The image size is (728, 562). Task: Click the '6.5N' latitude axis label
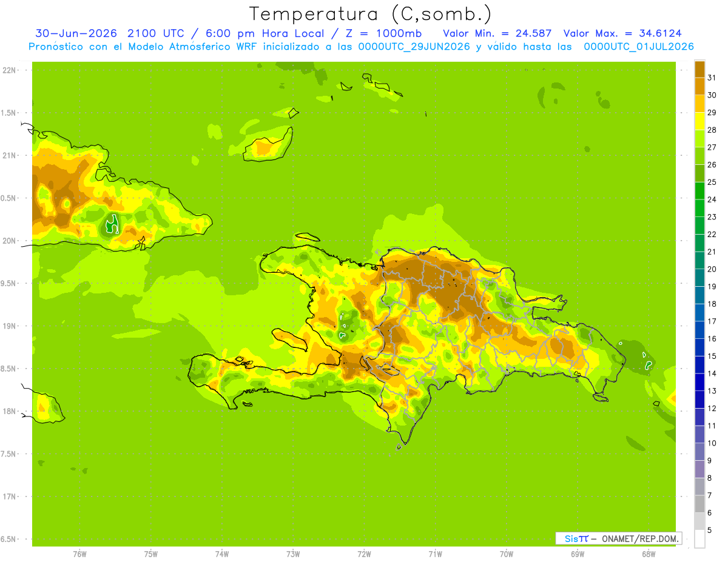[8, 539]
